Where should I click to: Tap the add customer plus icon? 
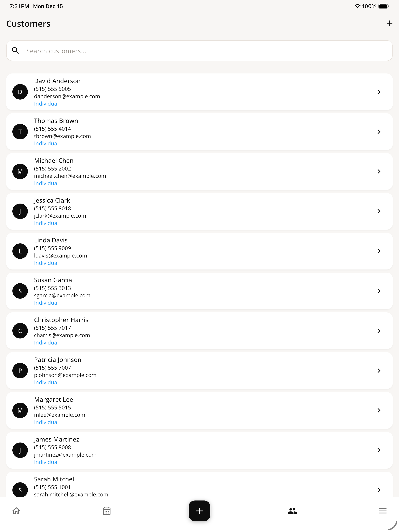click(x=389, y=23)
